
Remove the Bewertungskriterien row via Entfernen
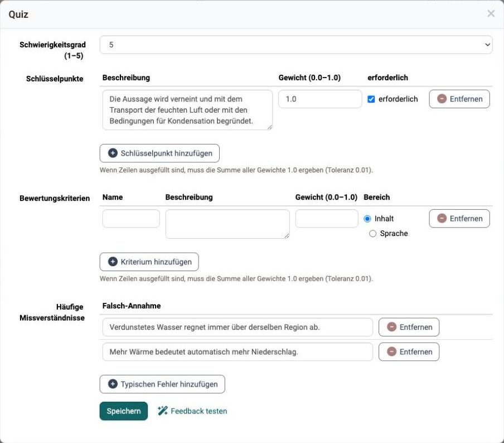tap(459, 219)
